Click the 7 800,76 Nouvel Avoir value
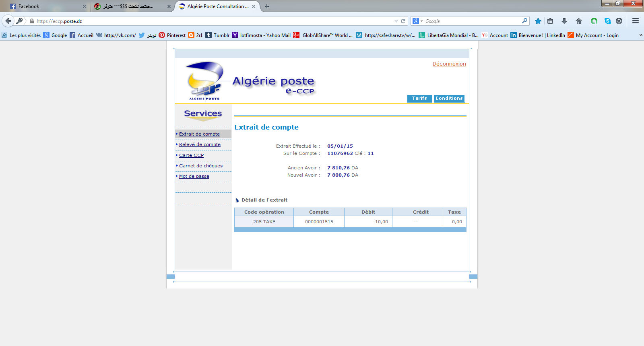Image resolution: width=644 pixels, height=346 pixels. click(x=338, y=175)
